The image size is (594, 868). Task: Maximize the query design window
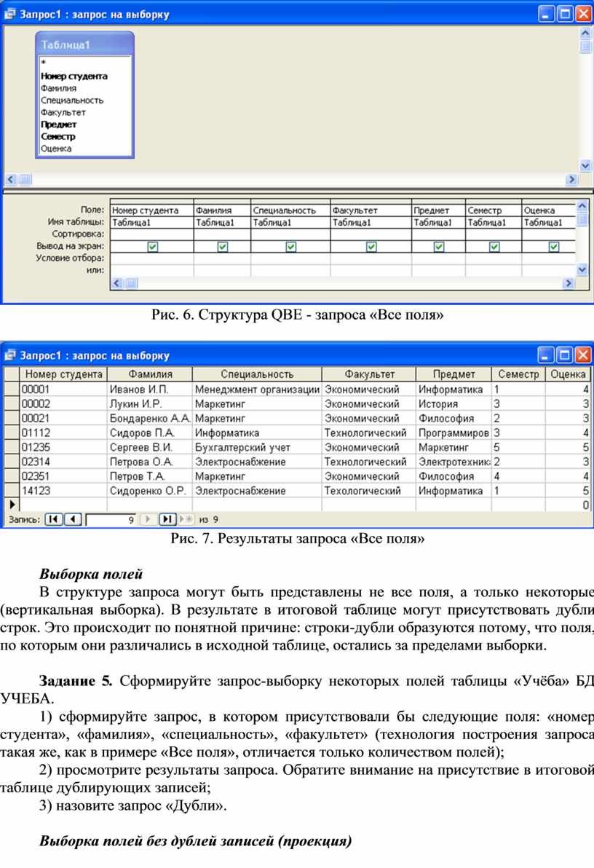pos(565,14)
